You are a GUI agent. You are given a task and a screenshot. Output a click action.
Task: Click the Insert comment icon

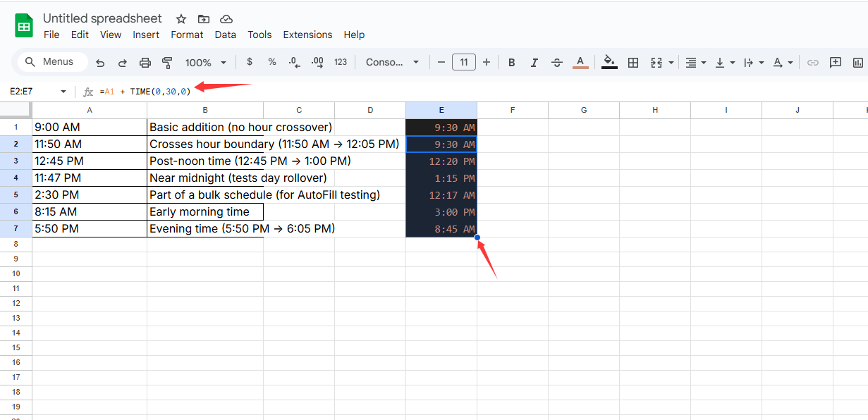click(x=836, y=62)
